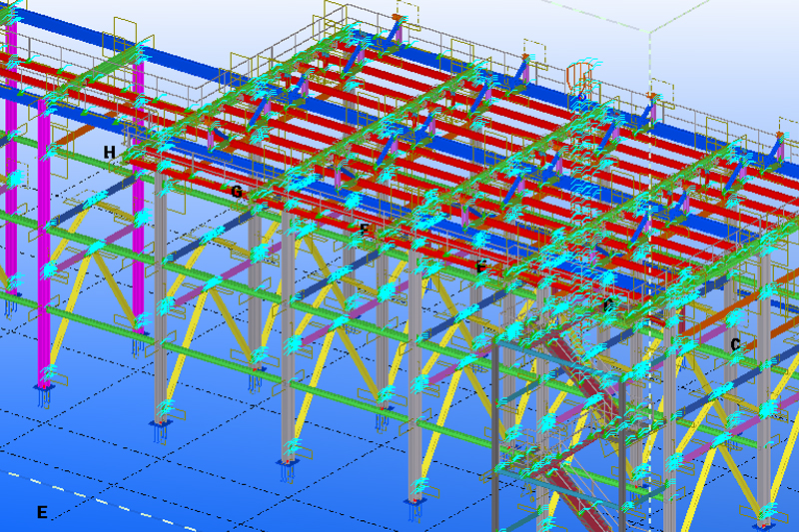Select the semicircular ladder cage on the roof
Screen dimensions: 799x532
point(578,75)
